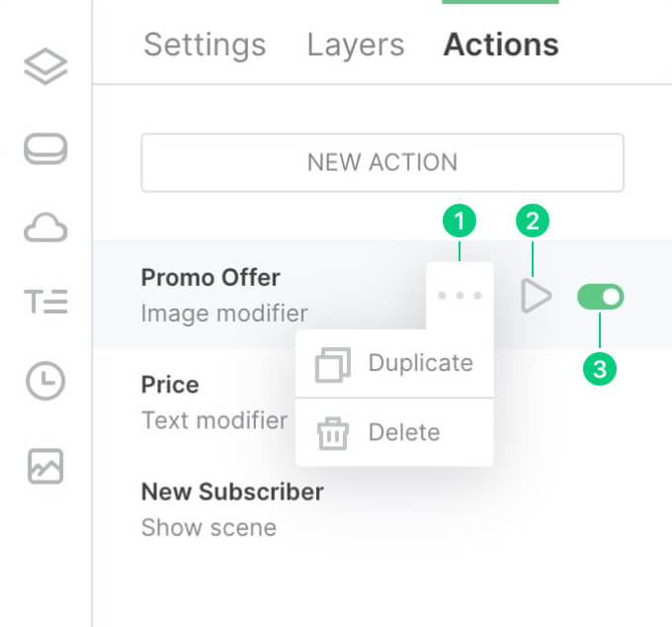Open the cloud sidebar icon
Viewport: 672px width, 627px height.
[x=45, y=229]
